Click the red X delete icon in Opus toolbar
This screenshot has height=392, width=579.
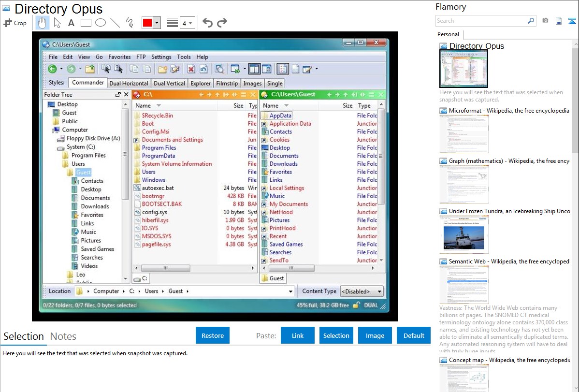click(191, 69)
